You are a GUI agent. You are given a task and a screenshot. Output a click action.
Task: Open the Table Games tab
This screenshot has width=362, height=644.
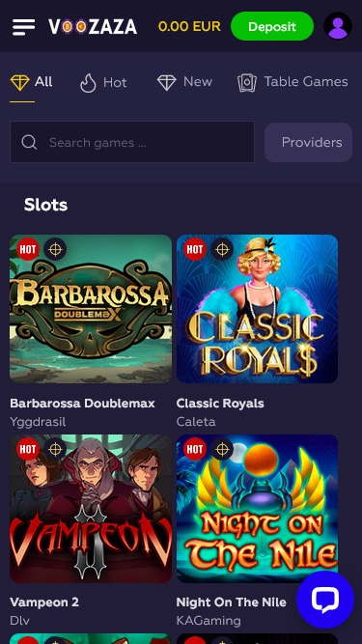point(292,82)
